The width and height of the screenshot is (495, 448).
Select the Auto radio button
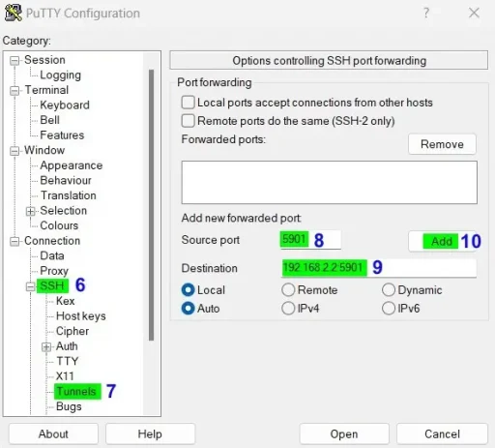188,308
